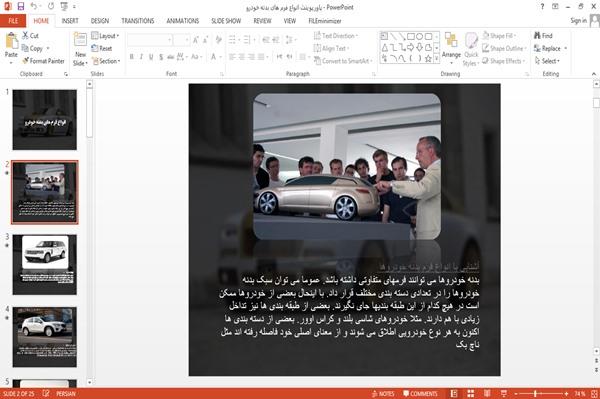Screen dimensions: 600x399
Task: Click the Undo arrow in title bar
Action: (34, 6)
